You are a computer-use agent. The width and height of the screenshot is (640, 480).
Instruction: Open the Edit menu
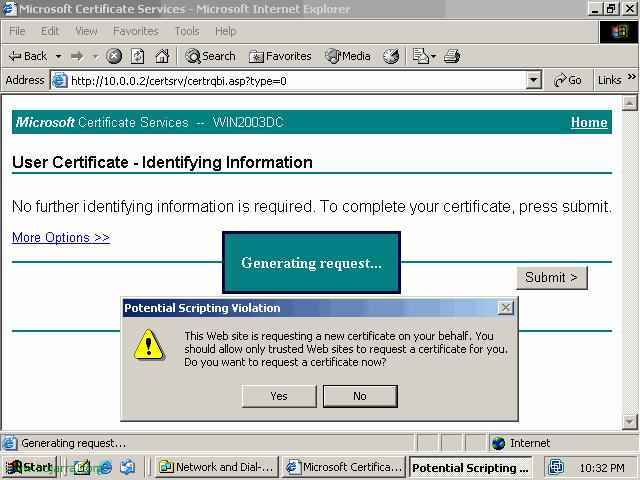[x=50, y=31]
